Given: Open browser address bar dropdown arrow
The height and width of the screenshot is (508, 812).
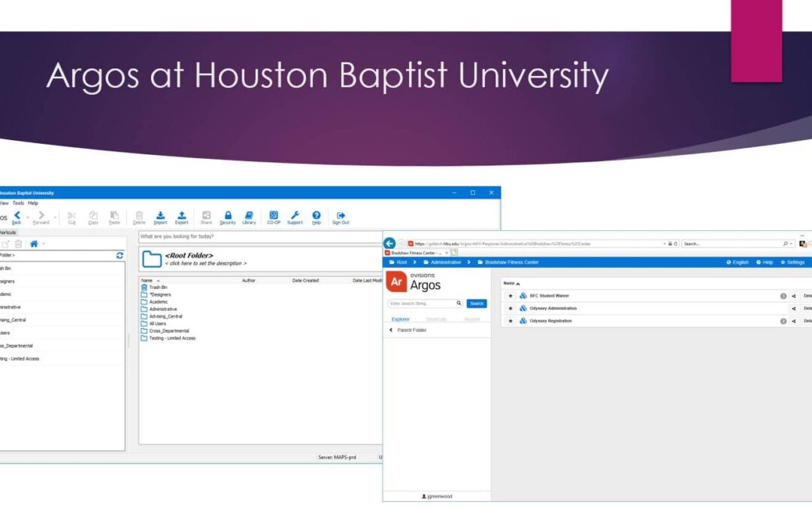Looking at the screenshot, I should [664, 244].
